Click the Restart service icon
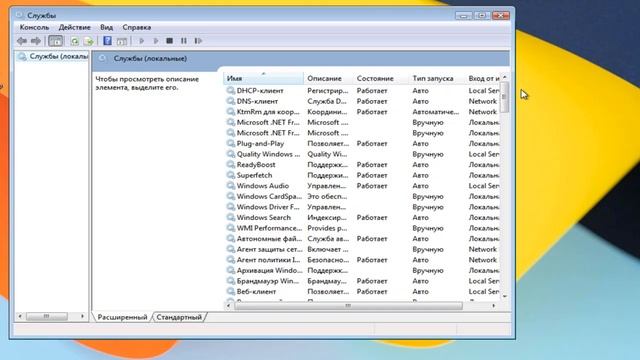 click(x=198, y=41)
